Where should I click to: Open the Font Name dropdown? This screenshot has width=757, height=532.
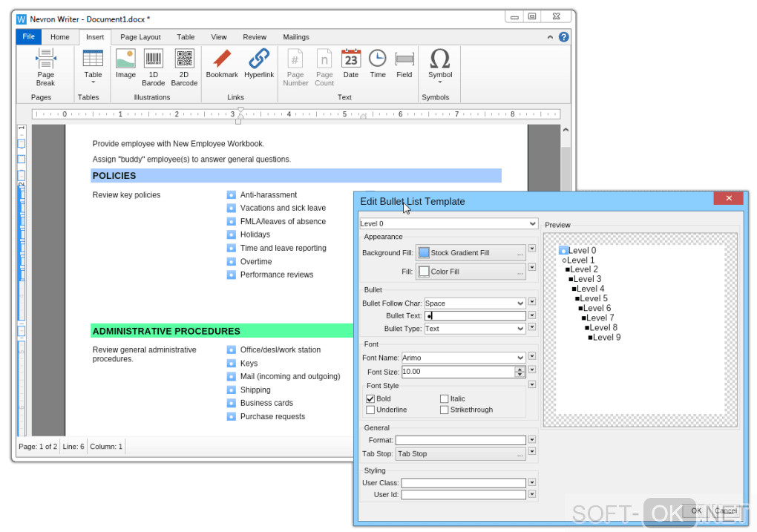pos(463,358)
